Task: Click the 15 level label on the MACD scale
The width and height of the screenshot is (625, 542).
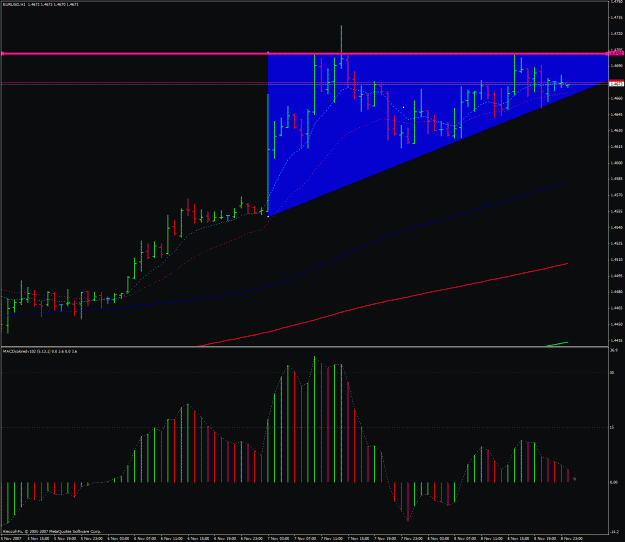Action: 612,428
